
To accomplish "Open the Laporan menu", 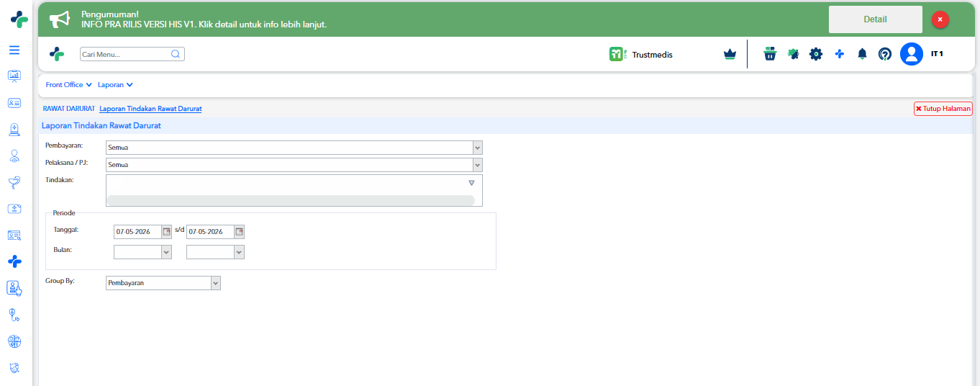I will tap(115, 85).
